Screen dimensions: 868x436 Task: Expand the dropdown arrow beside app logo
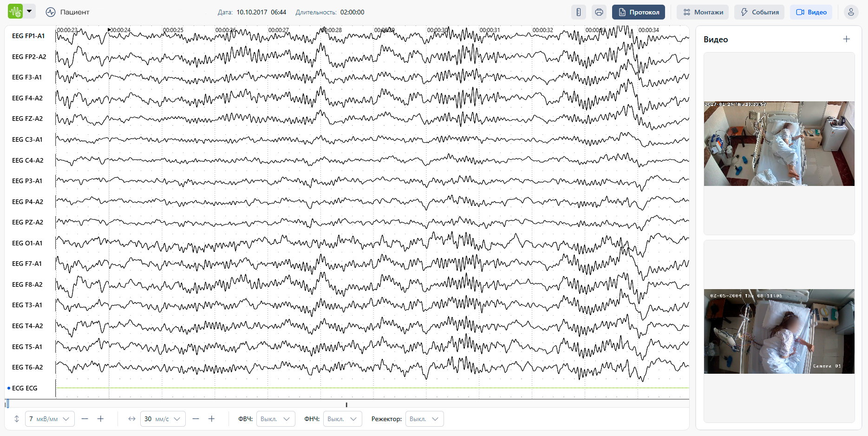pyautogui.click(x=29, y=11)
